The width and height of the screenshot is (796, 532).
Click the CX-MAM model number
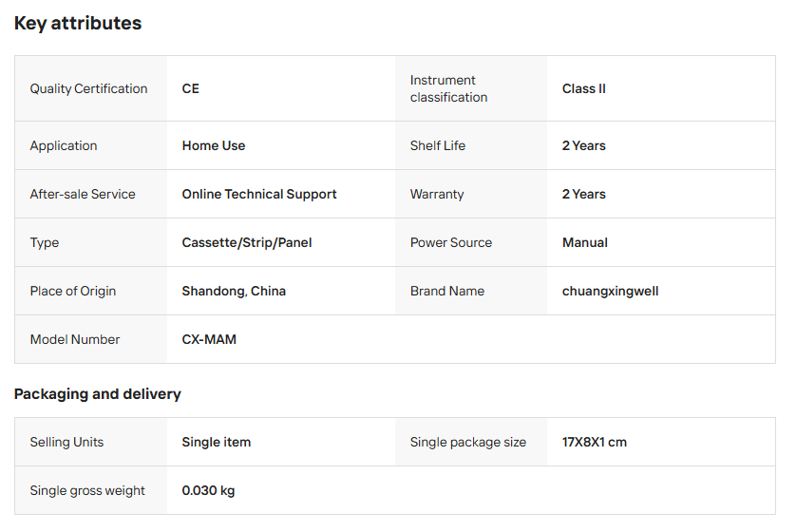click(209, 339)
